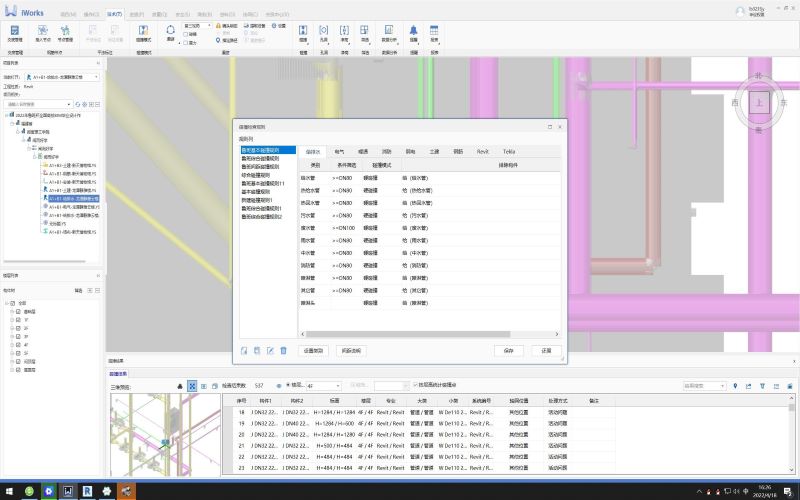This screenshot has width=800, height=500.
Task: Open the green browser taskbar icon
Action: tap(29, 491)
